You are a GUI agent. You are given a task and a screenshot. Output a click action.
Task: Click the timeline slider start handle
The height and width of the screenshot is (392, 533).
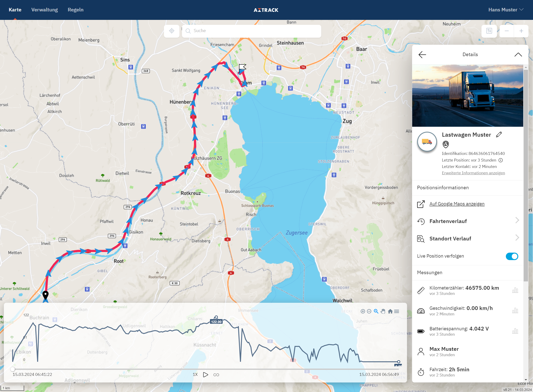pos(13,369)
